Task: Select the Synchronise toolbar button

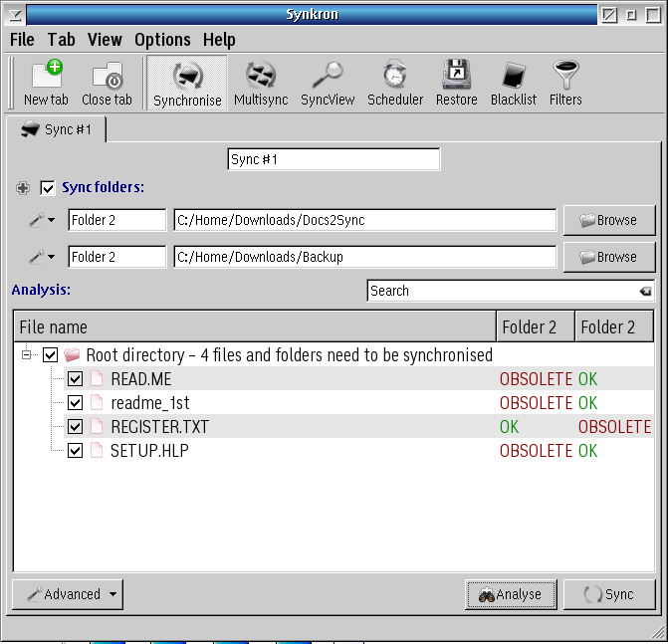Action: click(x=187, y=84)
